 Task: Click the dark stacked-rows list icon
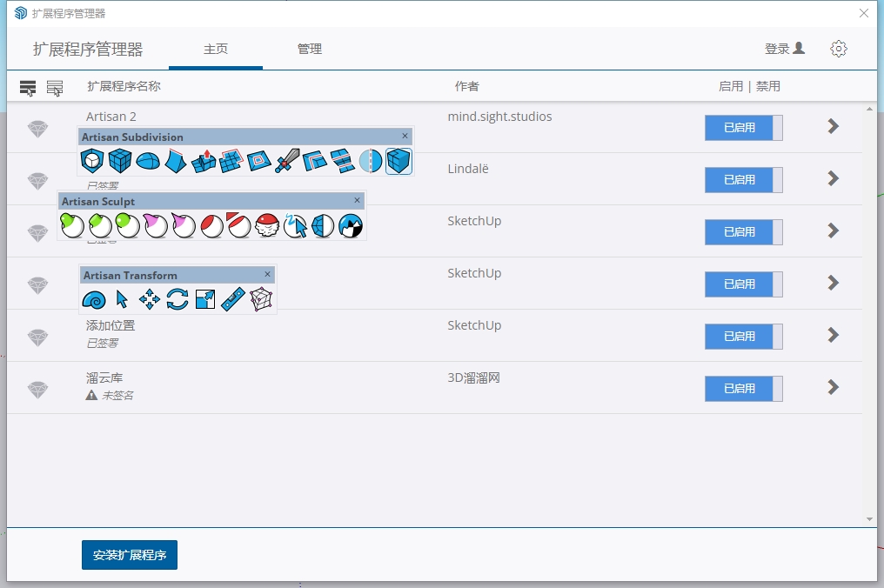coord(28,87)
